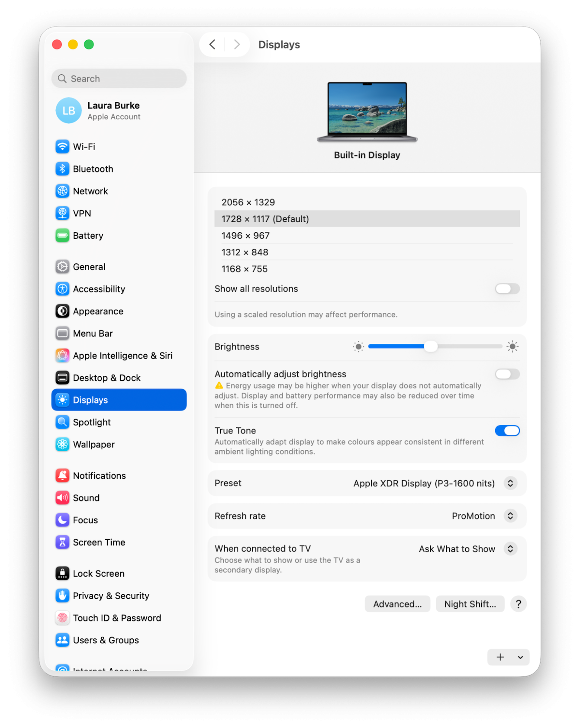Open the Network globe icon
Screen dimensions: 580x728
[62, 191]
